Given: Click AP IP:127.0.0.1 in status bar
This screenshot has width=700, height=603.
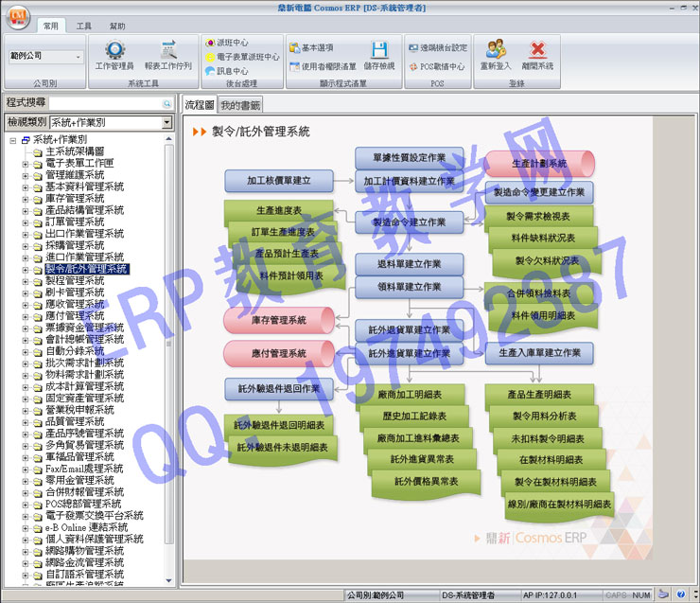Looking at the screenshot, I should [550, 595].
